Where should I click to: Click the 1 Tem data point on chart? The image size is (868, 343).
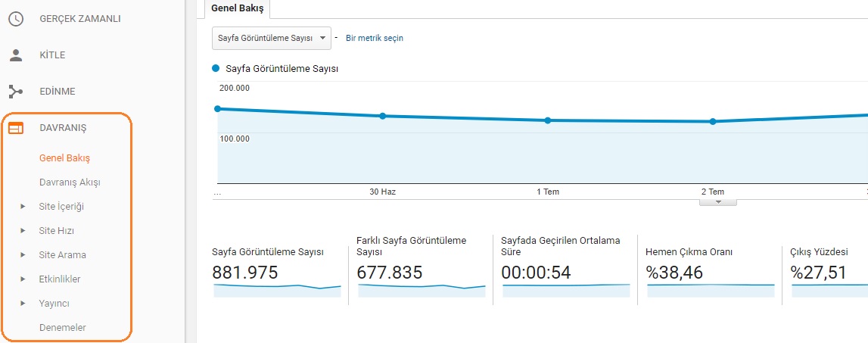point(548,120)
